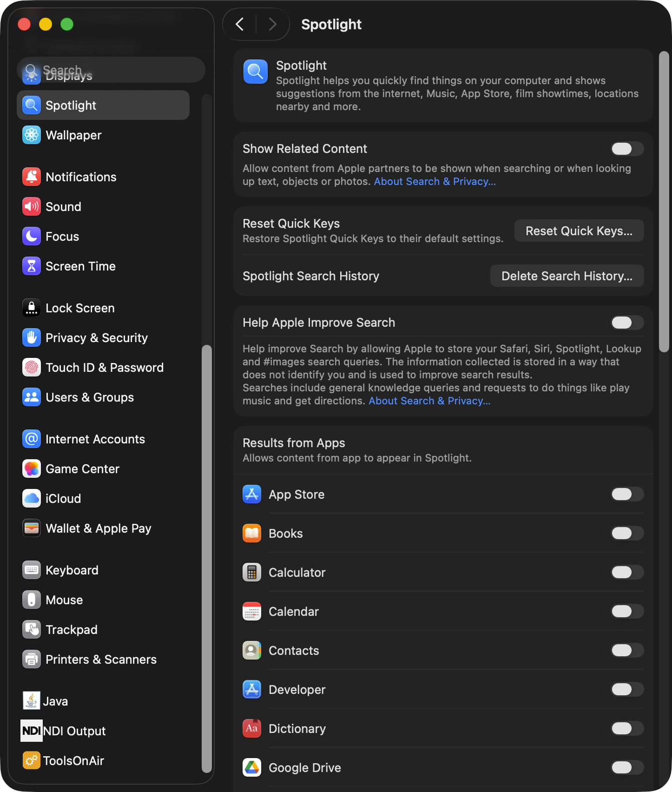Select Spotlight in the sidebar
This screenshot has height=792, width=672.
pyautogui.click(x=103, y=106)
